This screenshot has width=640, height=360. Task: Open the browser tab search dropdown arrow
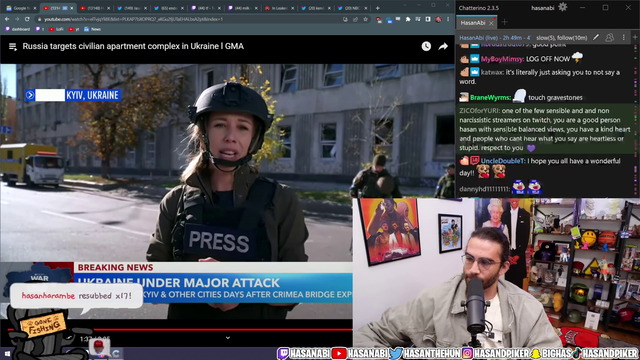404,6
